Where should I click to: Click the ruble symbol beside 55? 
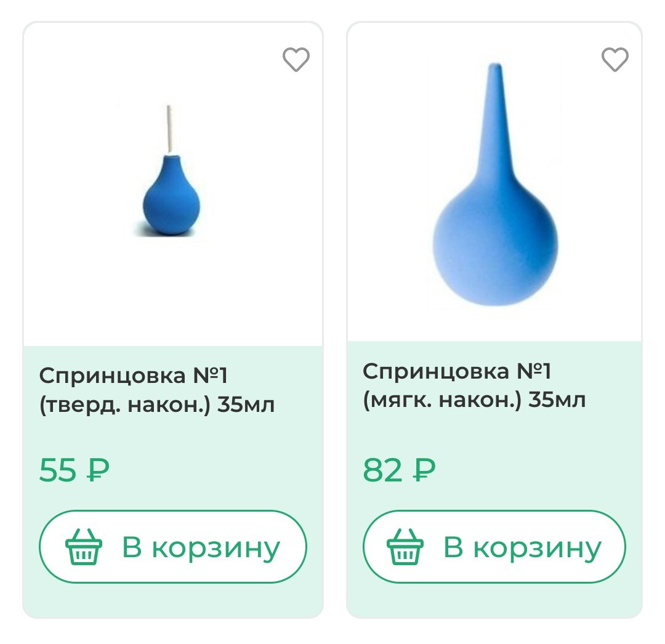tap(97, 471)
